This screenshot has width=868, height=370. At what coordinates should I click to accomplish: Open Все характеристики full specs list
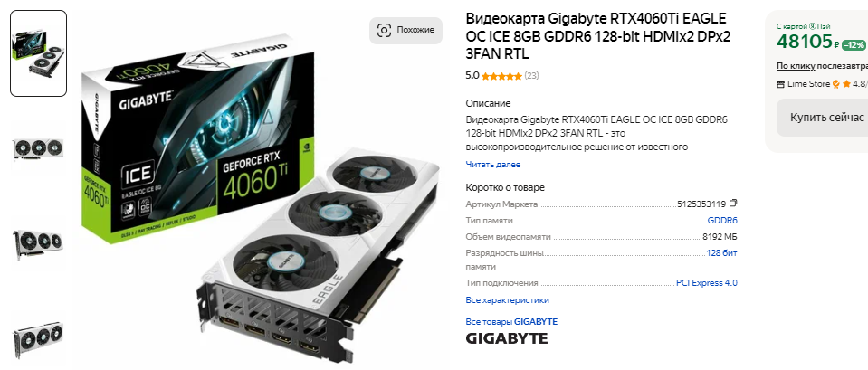507,300
